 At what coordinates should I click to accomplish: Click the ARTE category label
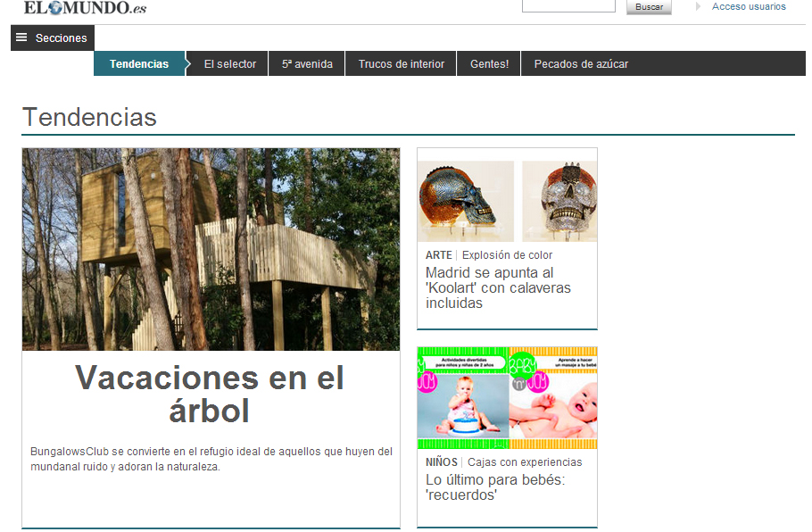point(438,255)
